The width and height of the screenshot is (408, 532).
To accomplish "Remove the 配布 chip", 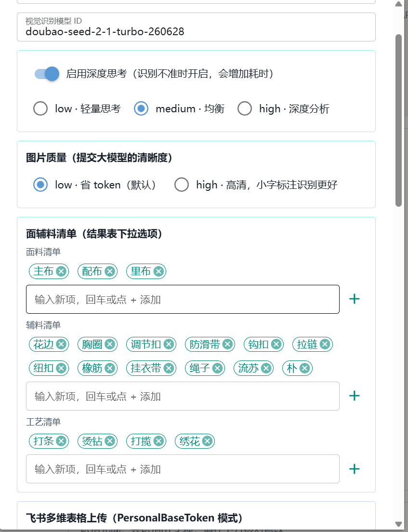I will (x=109, y=271).
